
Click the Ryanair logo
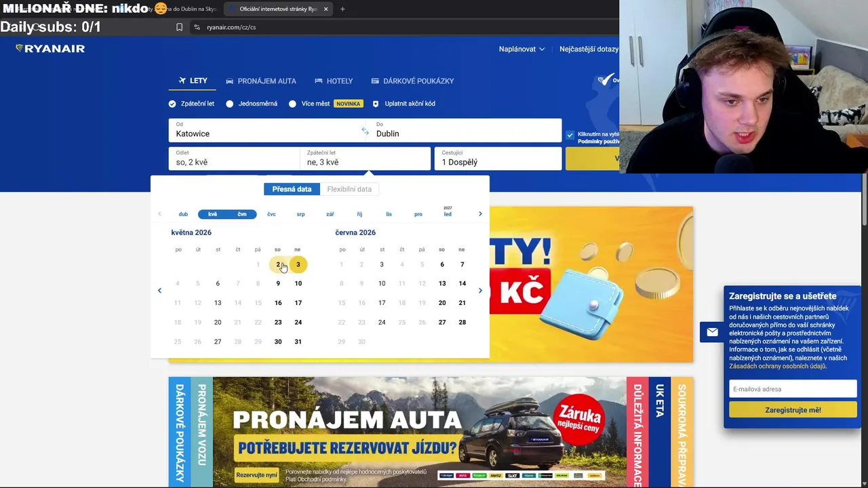[50, 49]
